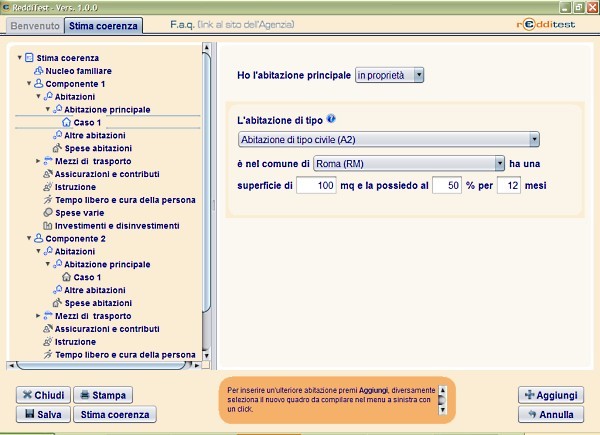The width and height of the screenshot is (600, 435).
Task: Click Componente 1's Assicurazioni e contributi icon
Action: [48, 174]
